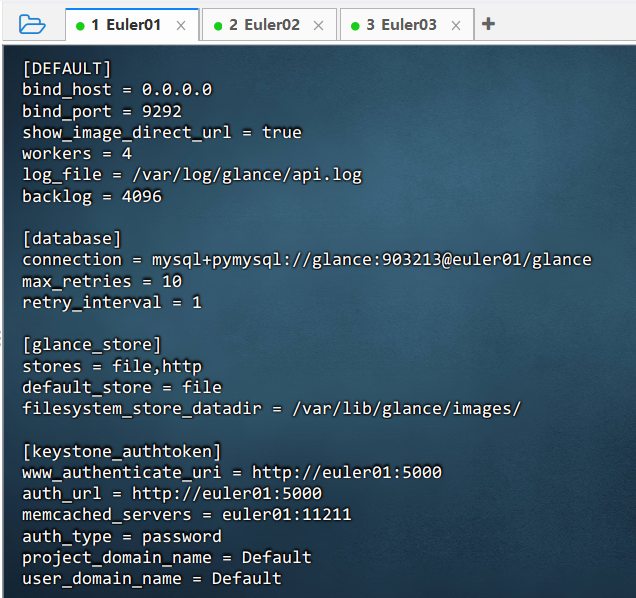Click the auth_type = password line
Image resolution: width=636 pixels, height=598 pixels.
[122, 536]
